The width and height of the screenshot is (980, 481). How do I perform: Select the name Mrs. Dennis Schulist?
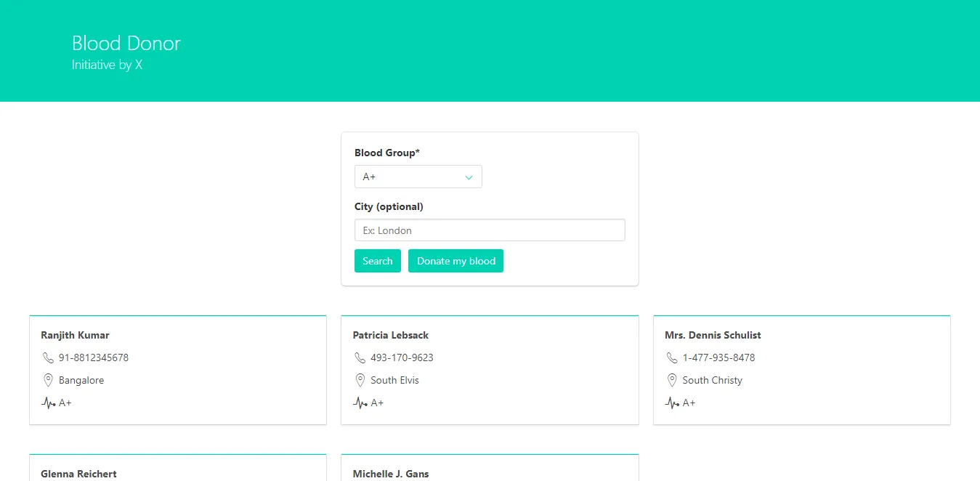click(713, 335)
